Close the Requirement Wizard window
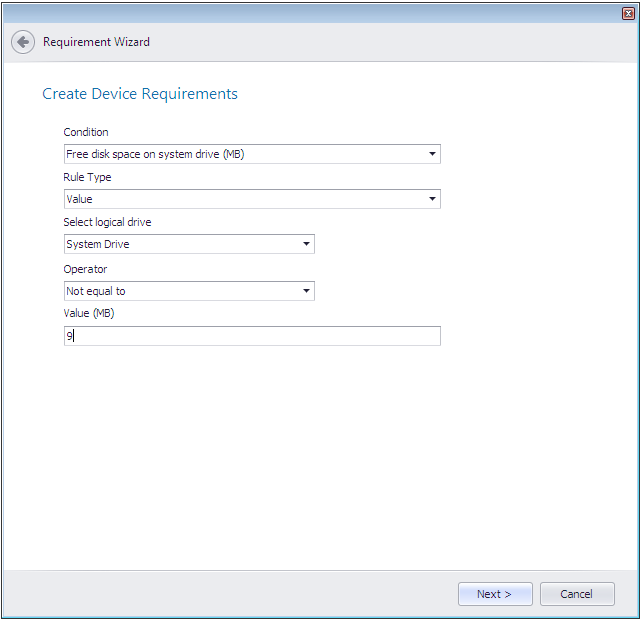The height and width of the screenshot is (620, 640). pos(628,12)
